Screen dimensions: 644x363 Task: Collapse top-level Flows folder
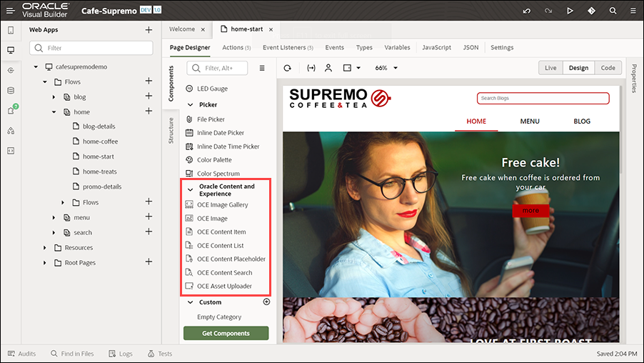pos(45,81)
